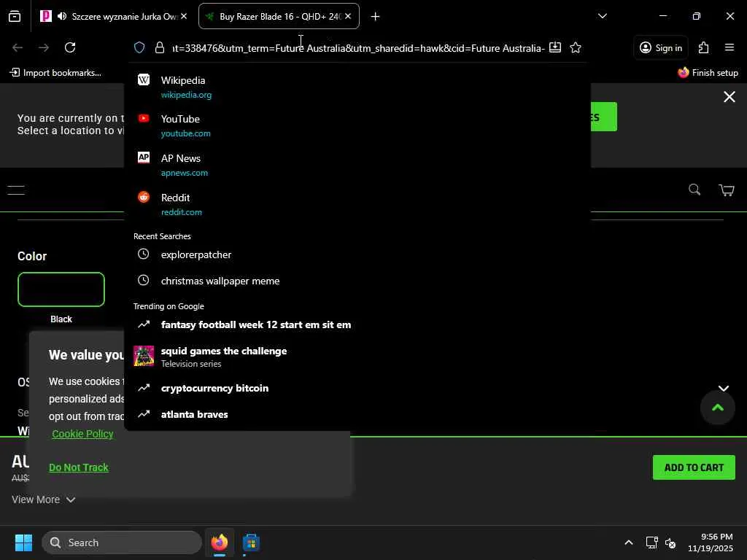Image resolution: width=747 pixels, height=560 pixels.
Task: Pick squid games the challenge suggestion
Action: point(357,356)
